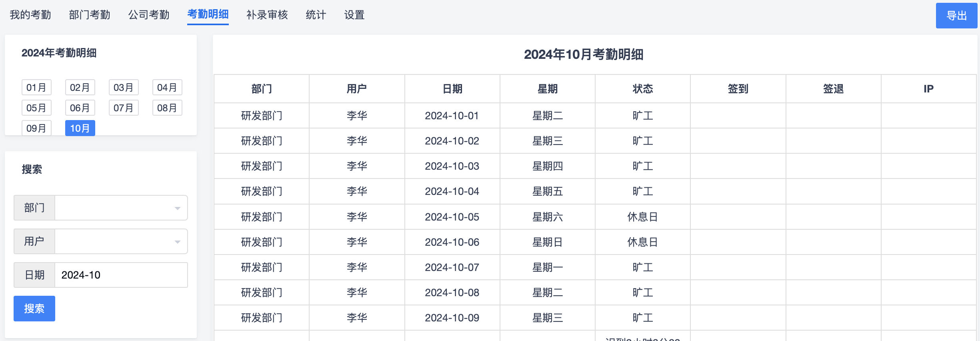
Task: Select the 08月 month button
Action: point(167,108)
